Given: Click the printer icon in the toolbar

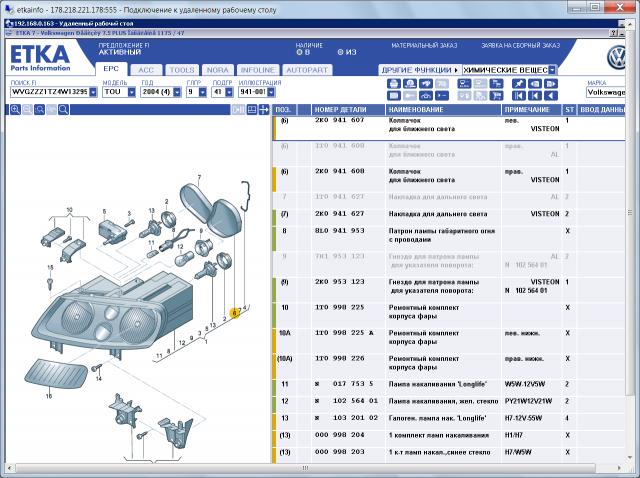Looking at the screenshot, I should 393,84.
